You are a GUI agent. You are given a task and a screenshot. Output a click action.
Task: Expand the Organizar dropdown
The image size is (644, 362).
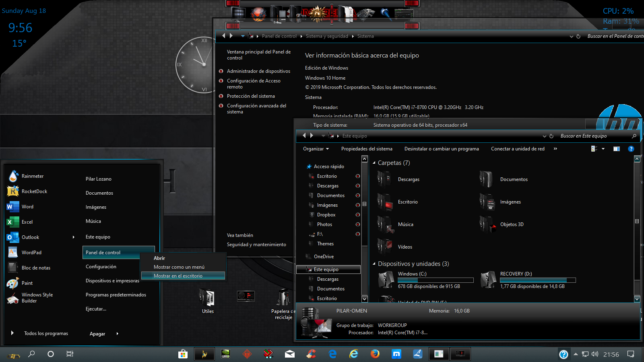coord(316,149)
